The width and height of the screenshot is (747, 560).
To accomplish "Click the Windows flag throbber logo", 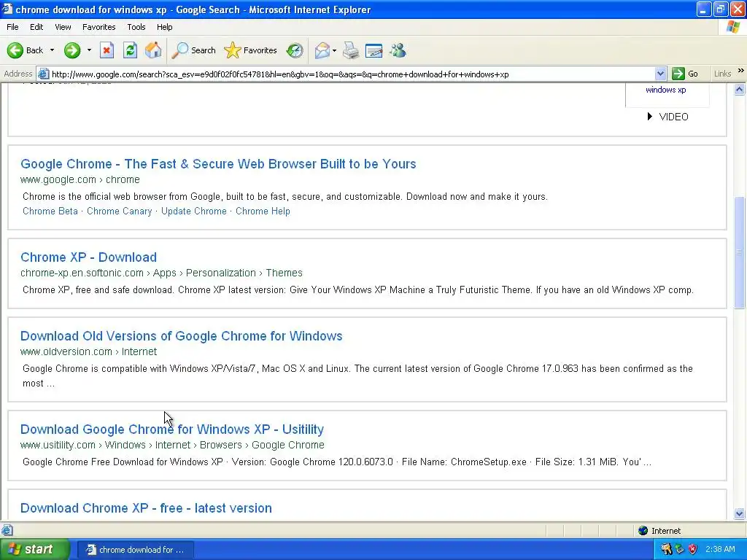I will pos(733,27).
